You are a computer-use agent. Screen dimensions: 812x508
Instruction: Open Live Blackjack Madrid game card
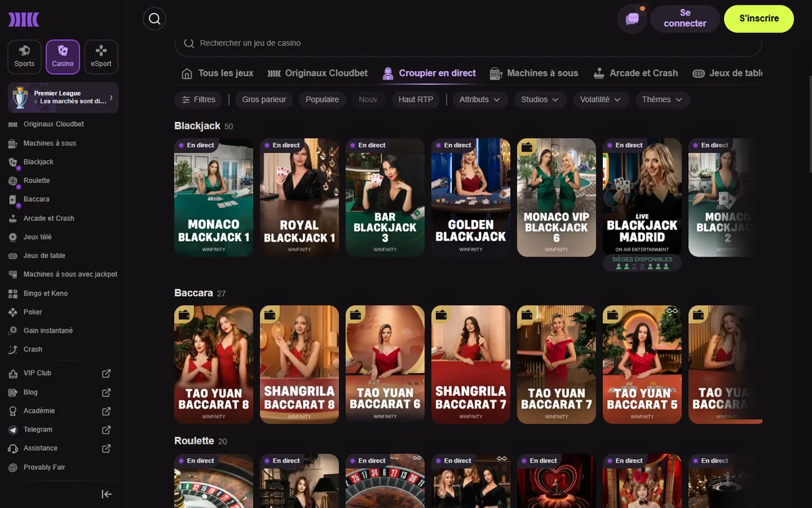click(x=642, y=198)
